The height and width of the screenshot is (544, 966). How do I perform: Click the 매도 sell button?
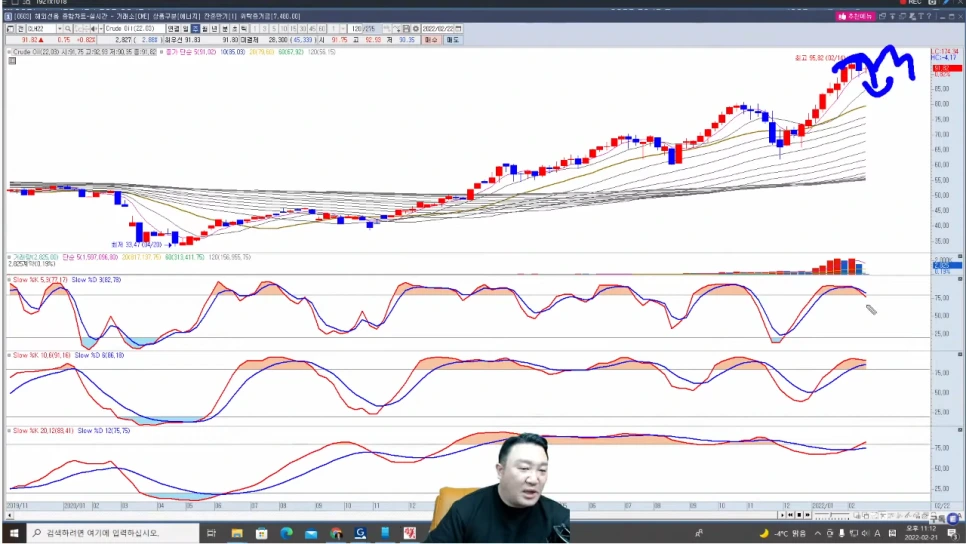(x=453, y=39)
